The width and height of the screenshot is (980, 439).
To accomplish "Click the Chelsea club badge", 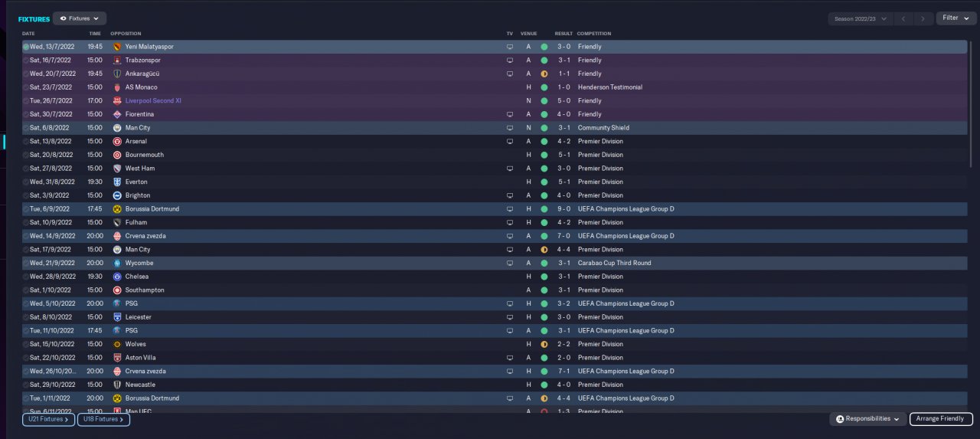I will [x=117, y=277].
